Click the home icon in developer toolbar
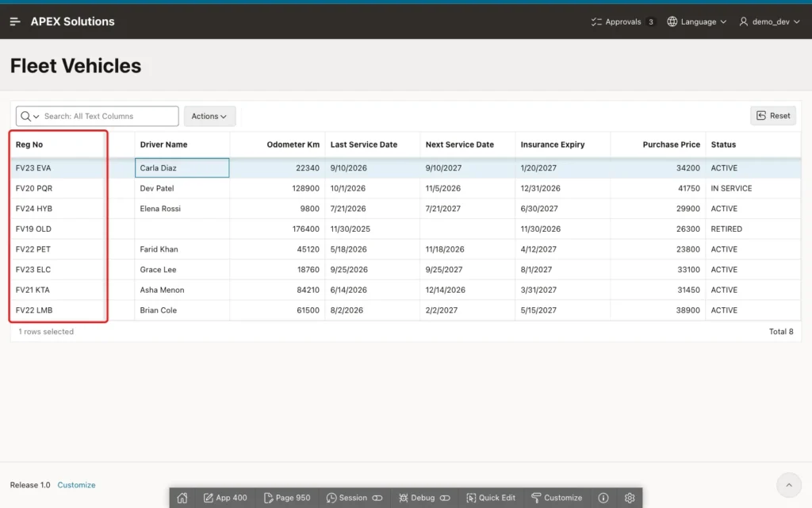This screenshot has height=508, width=812. pos(182,498)
